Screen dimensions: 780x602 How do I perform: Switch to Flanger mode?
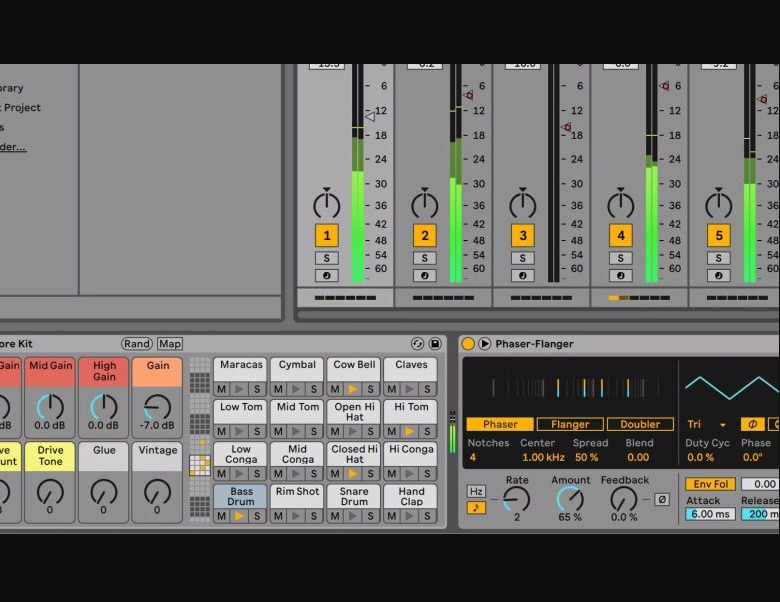[570, 424]
